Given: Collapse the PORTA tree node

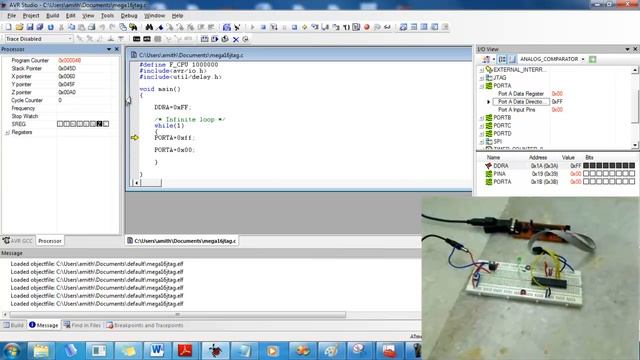Looking at the screenshot, I should click(482, 86).
